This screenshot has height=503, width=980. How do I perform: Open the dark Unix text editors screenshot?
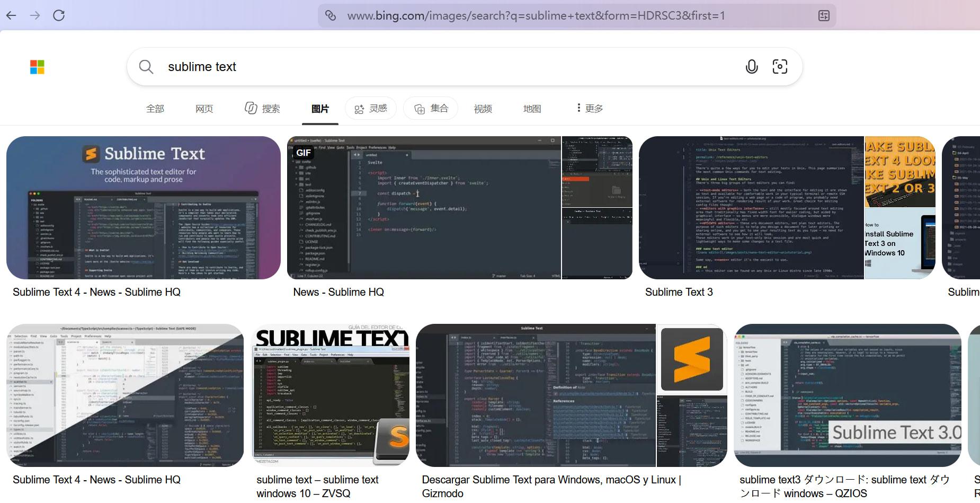tap(751, 208)
